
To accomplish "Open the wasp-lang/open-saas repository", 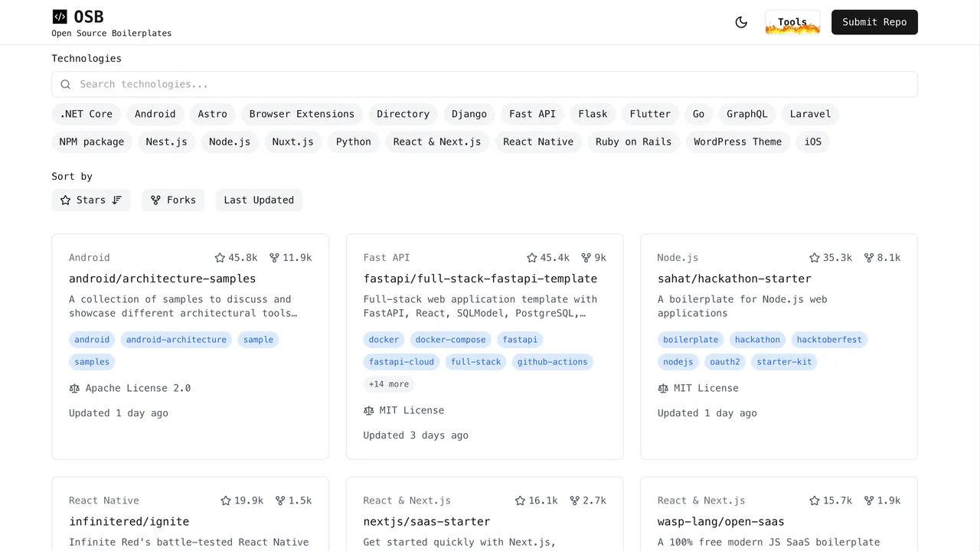I will 720,521.
